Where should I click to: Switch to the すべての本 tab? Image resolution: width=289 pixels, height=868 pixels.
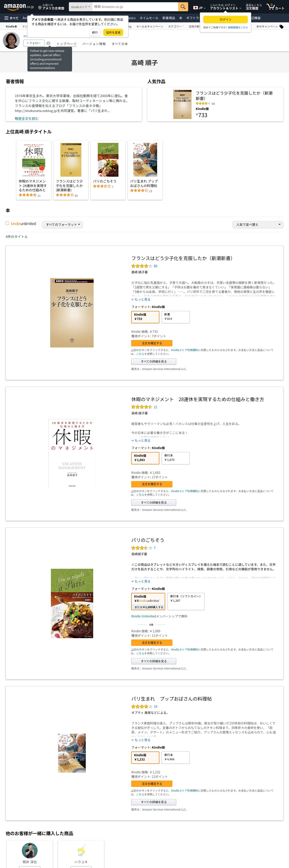point(120,44)
